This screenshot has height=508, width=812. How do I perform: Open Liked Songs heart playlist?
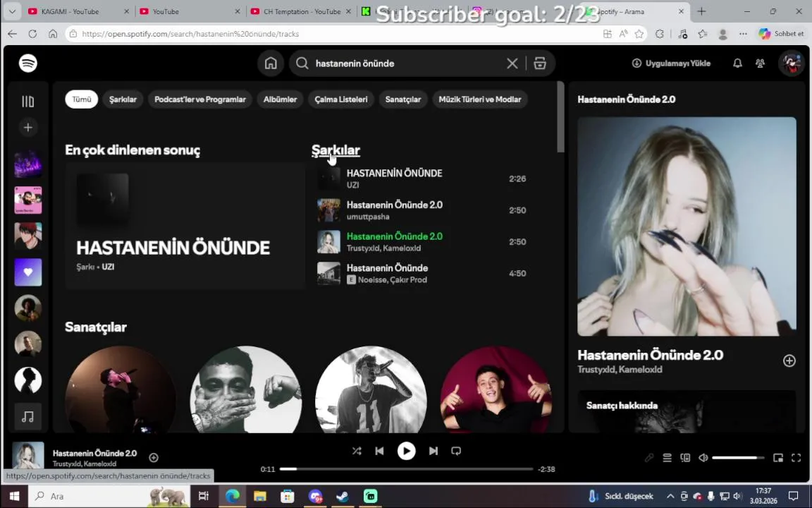click(x=28, y=272)
